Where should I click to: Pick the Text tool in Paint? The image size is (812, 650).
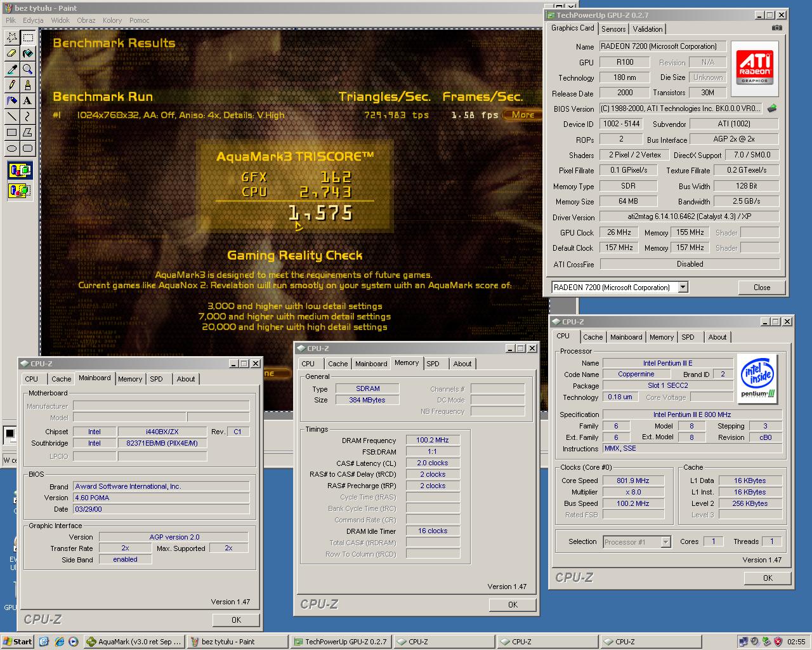tap(27, 101)
